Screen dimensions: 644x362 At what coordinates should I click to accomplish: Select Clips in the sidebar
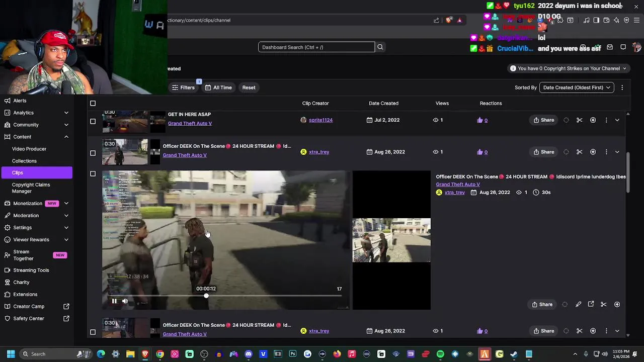[36, 172]
